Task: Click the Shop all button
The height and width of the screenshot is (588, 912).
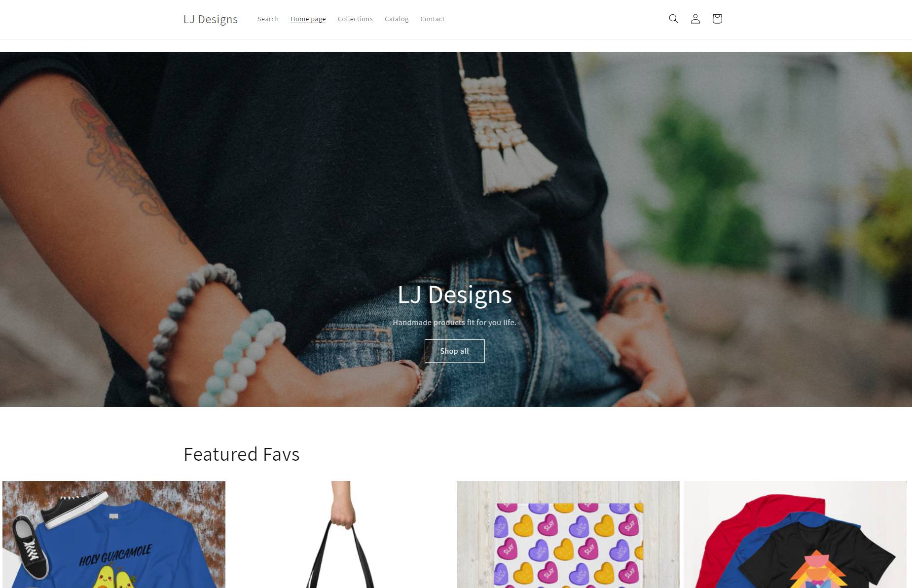Action: pos(455,351)
